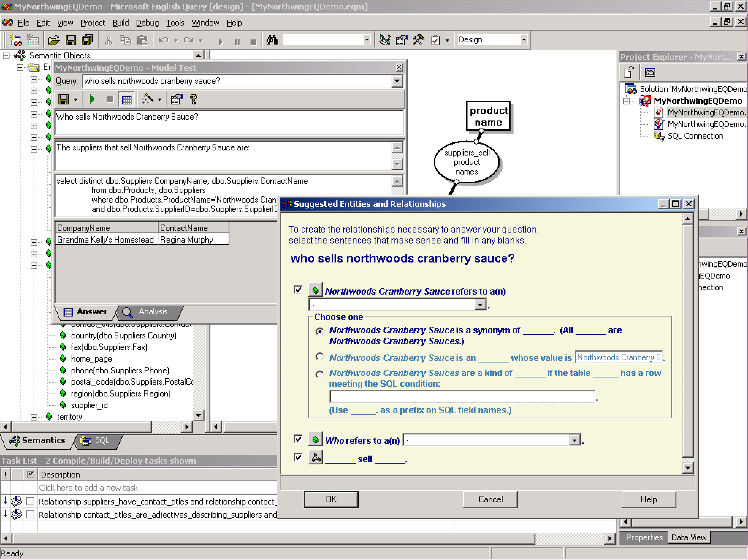The width and height of the screenshot is (748, 560).
Task: Click the Properties Window toolbar icon
Action: click(401, 40)
